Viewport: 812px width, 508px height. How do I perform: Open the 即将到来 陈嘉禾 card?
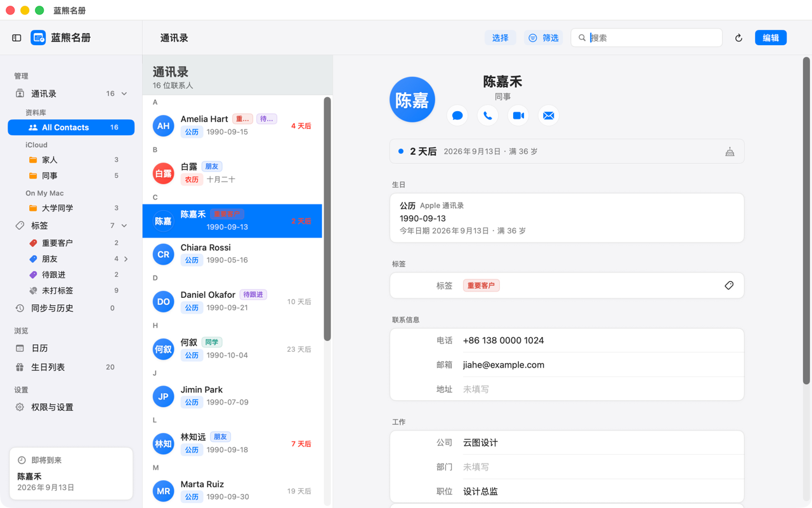71,474
